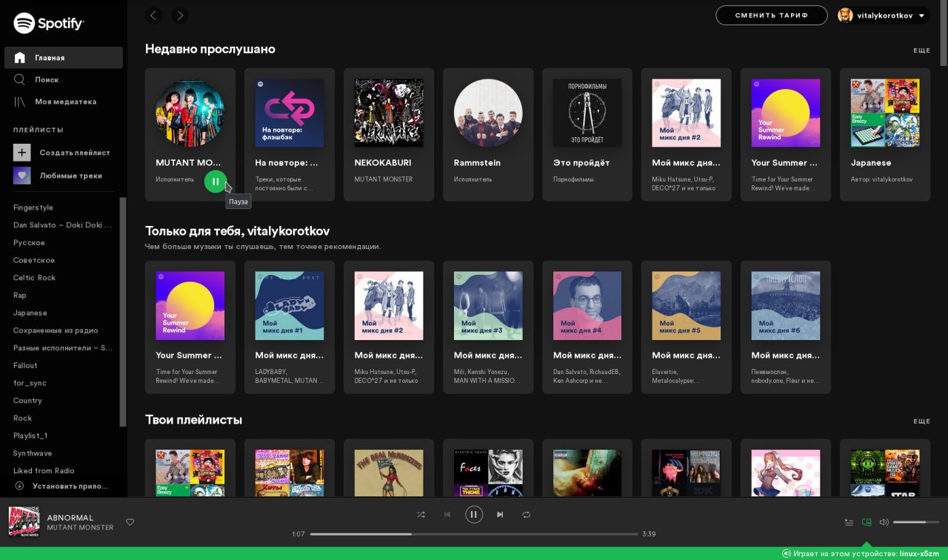Click ЕЩЕ next to Твои плейлисты
948x560 pixels.
point(921,421)
